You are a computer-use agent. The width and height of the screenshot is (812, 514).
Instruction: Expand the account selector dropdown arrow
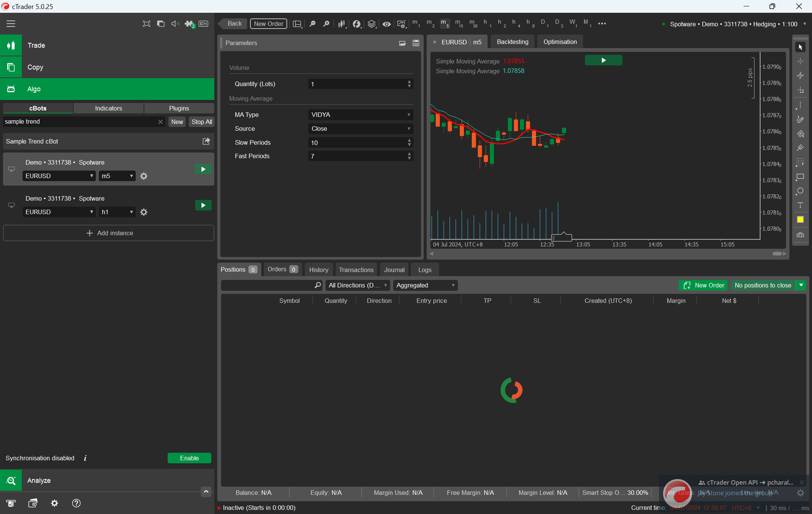point(804,24)
